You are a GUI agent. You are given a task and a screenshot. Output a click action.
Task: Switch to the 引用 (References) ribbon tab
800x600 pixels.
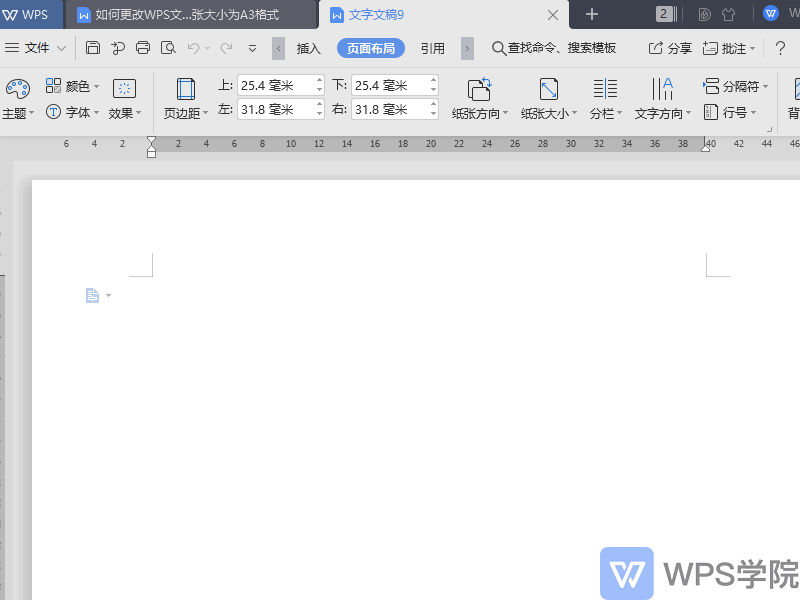tap(432, 47)
